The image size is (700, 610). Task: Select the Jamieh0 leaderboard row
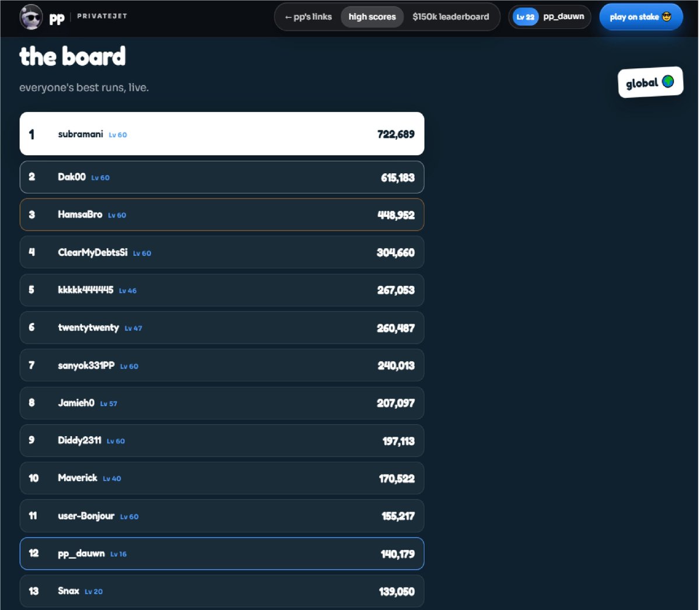(x=222, y=403)
